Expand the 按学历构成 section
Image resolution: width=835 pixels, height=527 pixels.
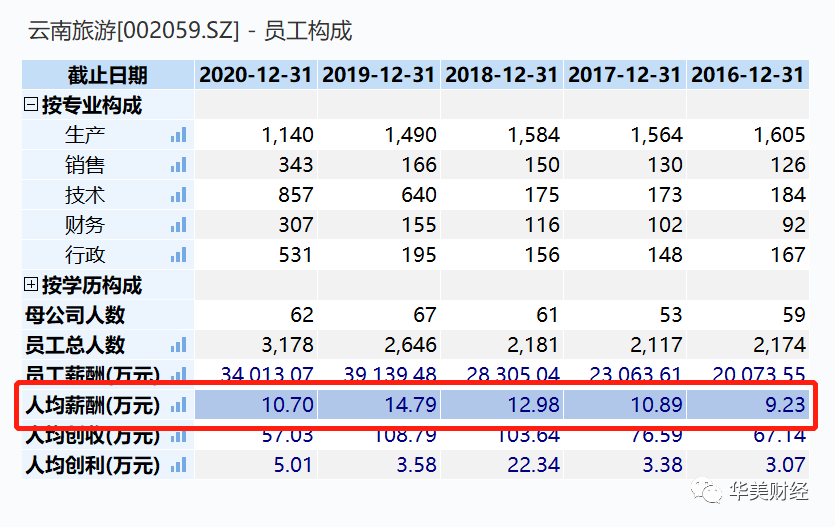tap(31, 285)
